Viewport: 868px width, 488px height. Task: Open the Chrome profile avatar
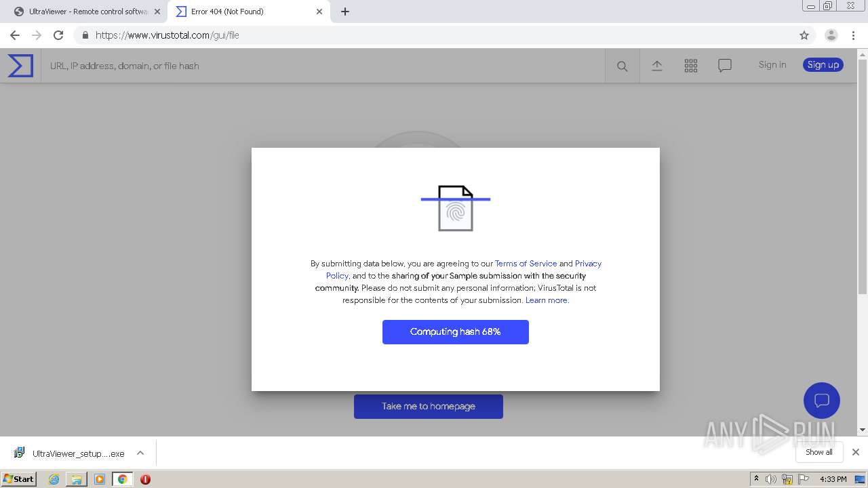831,35
